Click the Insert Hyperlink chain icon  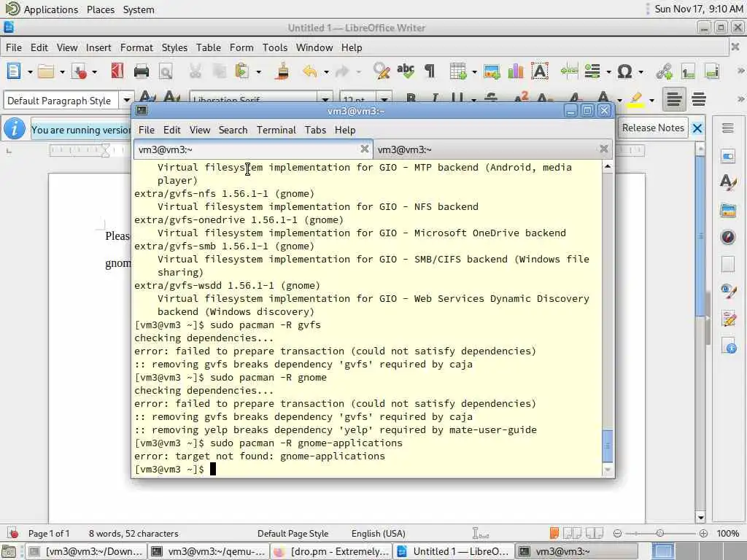click(664, 71)
